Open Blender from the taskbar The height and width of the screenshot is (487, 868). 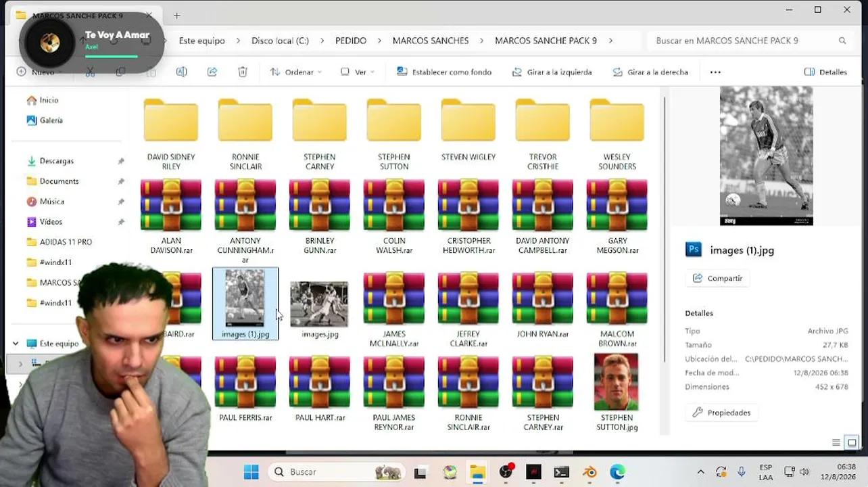(x=589, y=472)
